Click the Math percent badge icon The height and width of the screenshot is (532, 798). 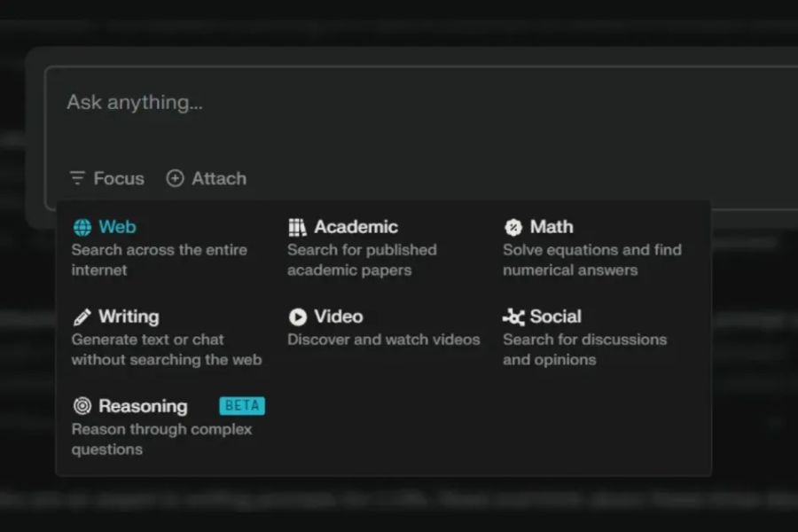point(512,227)
